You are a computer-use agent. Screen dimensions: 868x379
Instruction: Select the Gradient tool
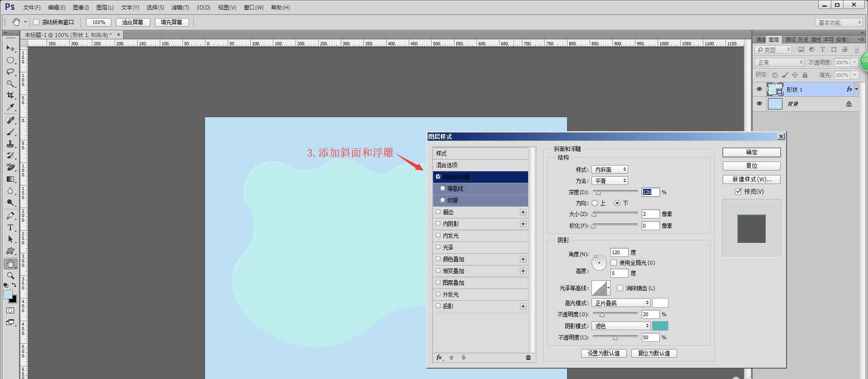coord(10,179)
